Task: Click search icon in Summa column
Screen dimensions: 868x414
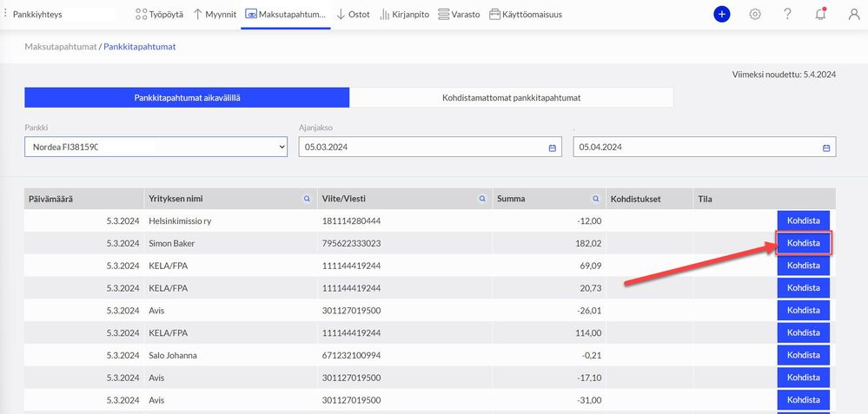Action: (596, 199)
